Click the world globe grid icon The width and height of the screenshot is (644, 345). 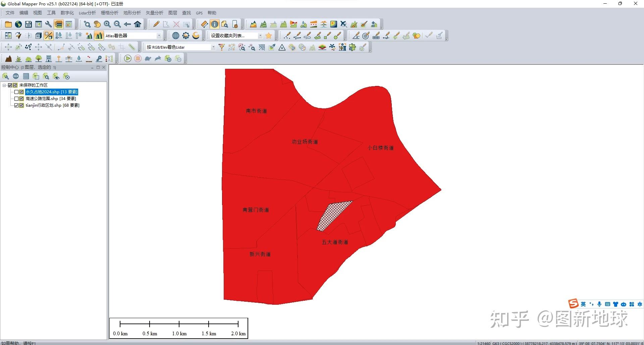point(176,36)
